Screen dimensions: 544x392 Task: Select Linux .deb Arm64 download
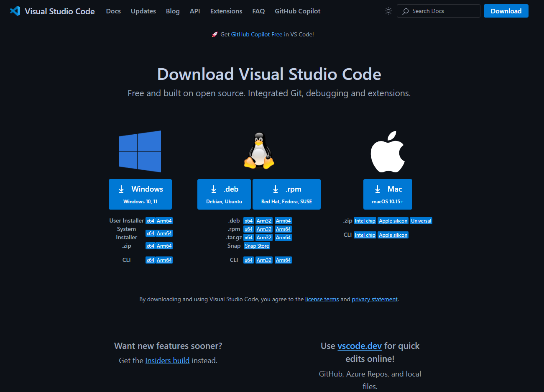click(283, 221)
